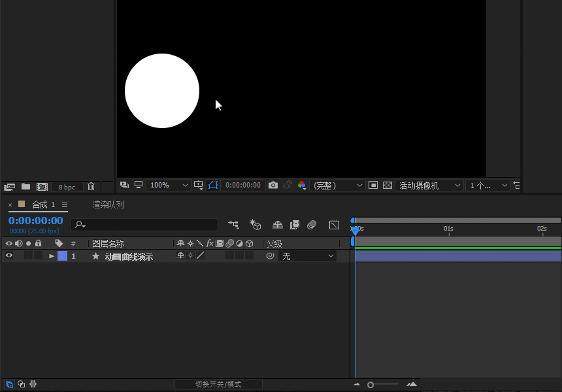Click the blue current time 0:00:00:00 display
Image resolution: width=562 pixels, height=392 pixels.
pos(35,220)
